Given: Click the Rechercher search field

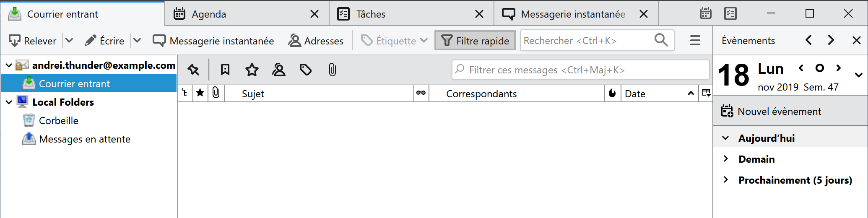Looking at the screenshot, I should click(587, 41).
